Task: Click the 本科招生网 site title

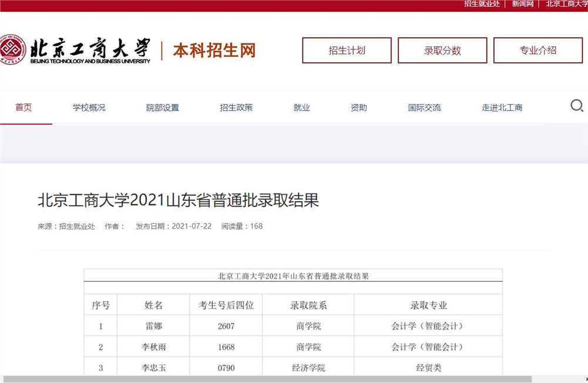Action: (x=214, y=50)
